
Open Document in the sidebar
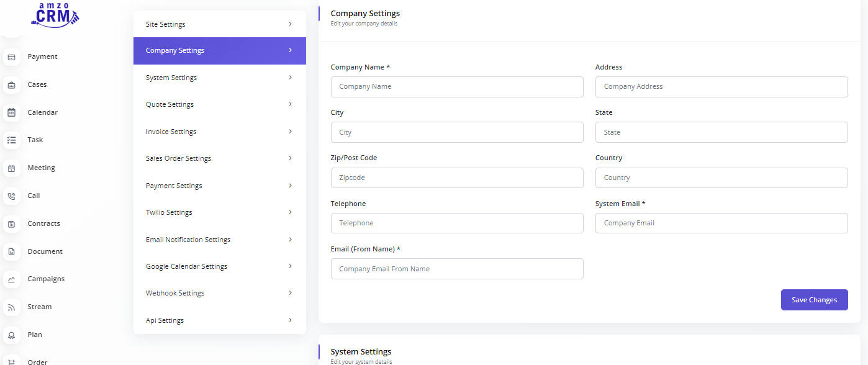click(45, 251)
